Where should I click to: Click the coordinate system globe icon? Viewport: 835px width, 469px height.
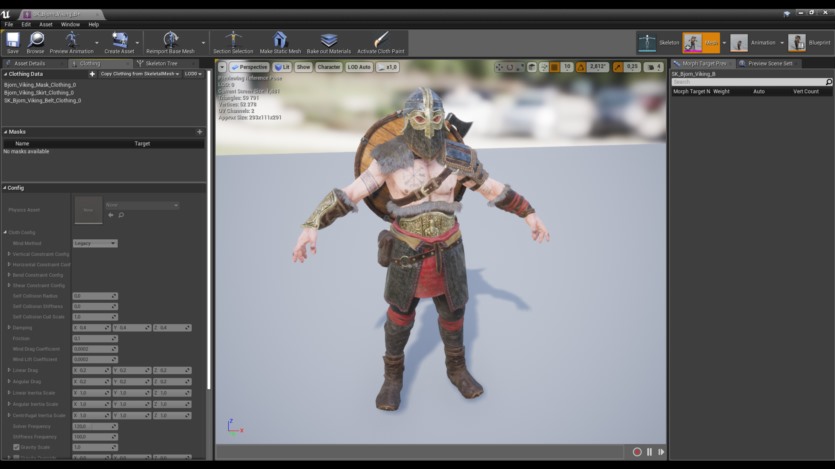click(531, 67)
